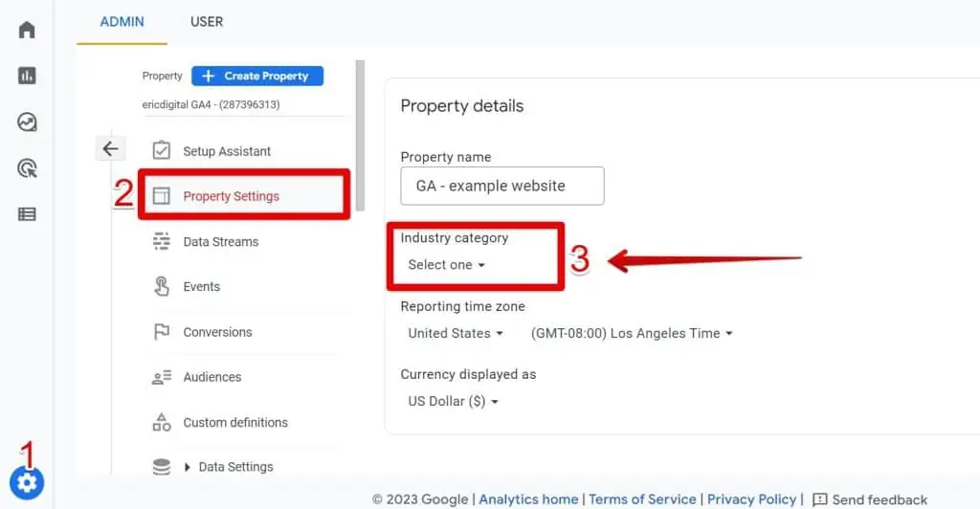Click the back arrow collapse button
This screenshot has height=509, width=980.
tap(110, 148)
